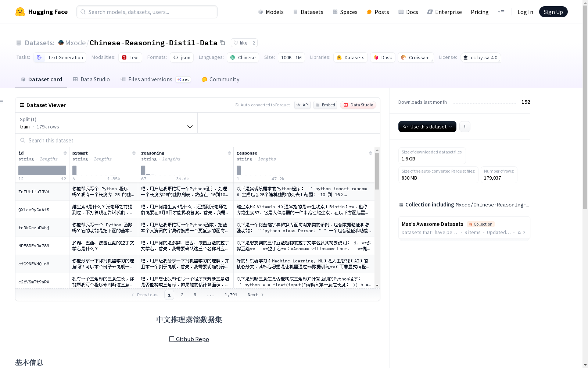This screenshot has width=588, height=368.
Task: Open Posts in the top navigation
Action: 378,12
